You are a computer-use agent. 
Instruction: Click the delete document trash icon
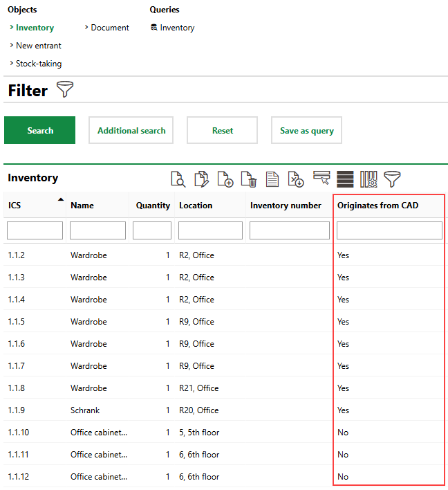click(249, 179)
